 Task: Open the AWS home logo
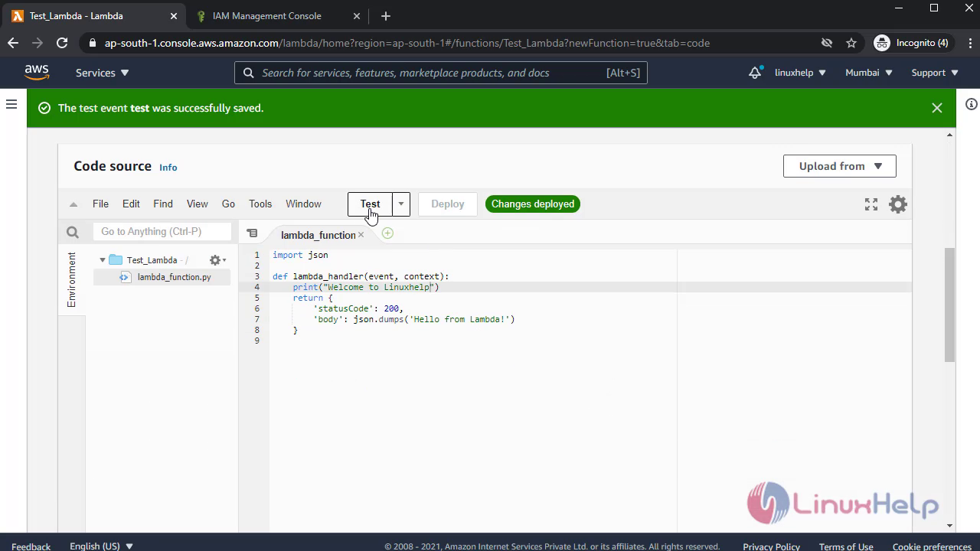tap(37, 72)
